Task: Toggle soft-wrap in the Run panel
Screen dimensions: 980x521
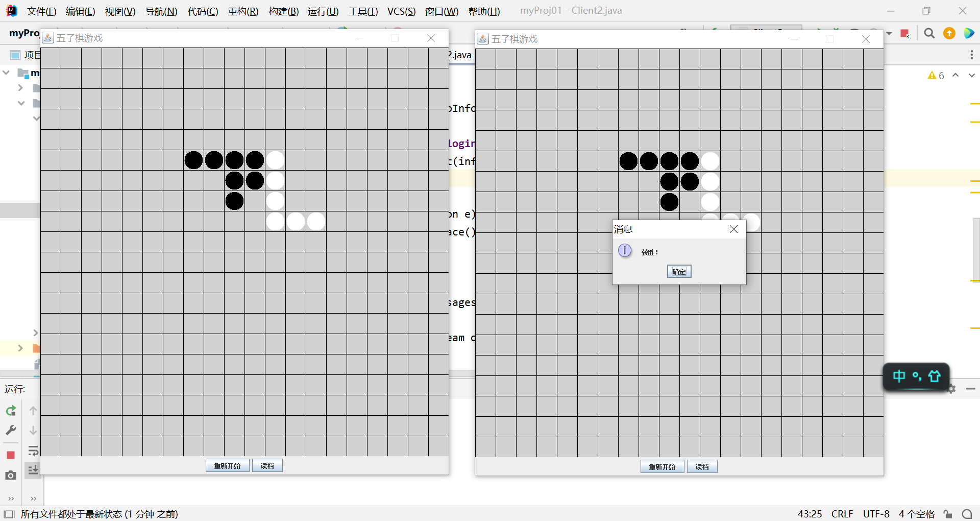Action: pyautogui.click(x=33, y=451)
